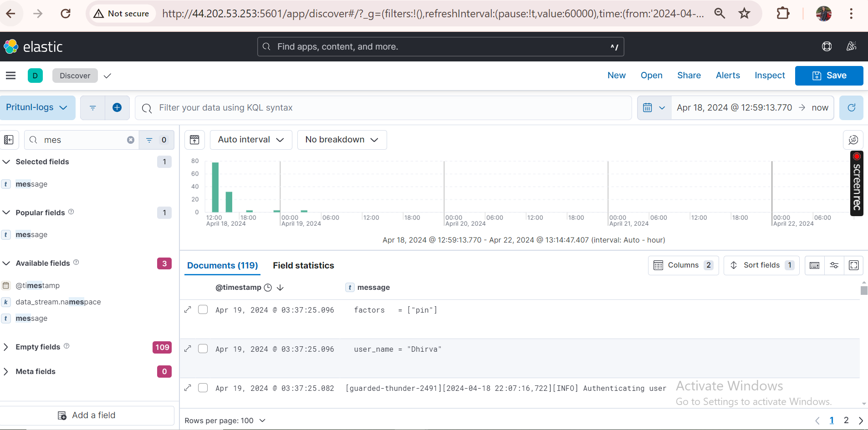Open the Rows per page 100 dropdown
This screenshot has width=868, height=430.
click(x=225, y=420)
